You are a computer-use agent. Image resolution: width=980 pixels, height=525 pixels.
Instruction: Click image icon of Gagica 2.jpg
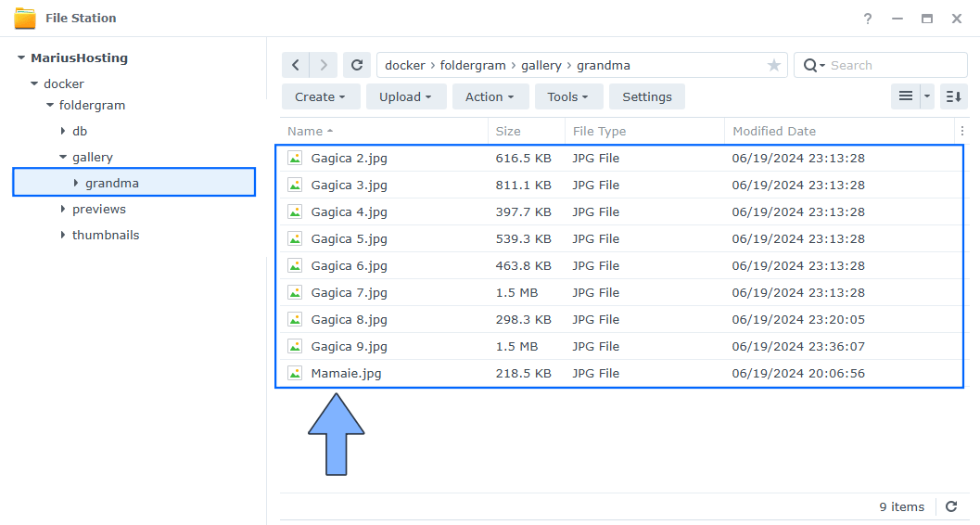pyautogui.click(x=295, y=158)
